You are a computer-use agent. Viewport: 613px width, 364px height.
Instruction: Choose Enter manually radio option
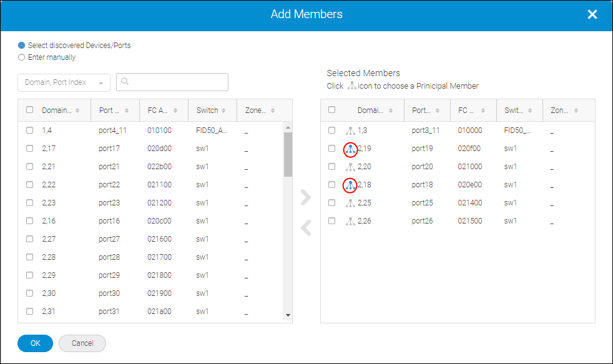coord(22,57)
